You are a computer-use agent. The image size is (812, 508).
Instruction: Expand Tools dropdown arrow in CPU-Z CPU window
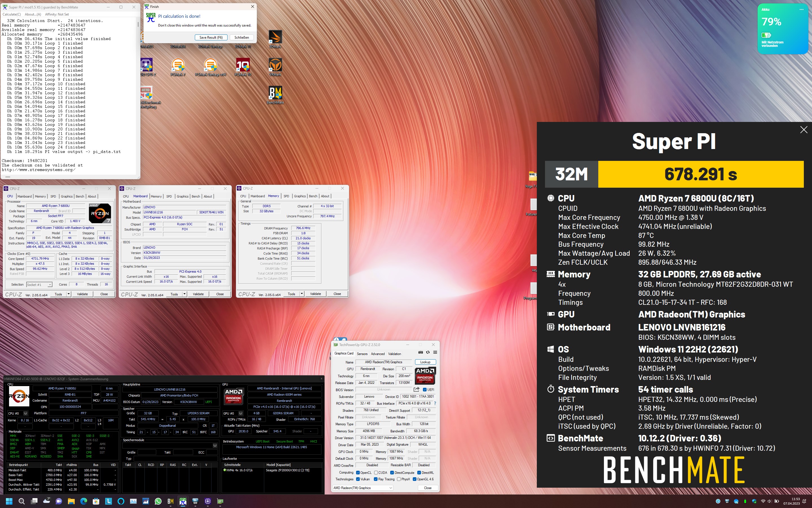click(x=69, y=294)
